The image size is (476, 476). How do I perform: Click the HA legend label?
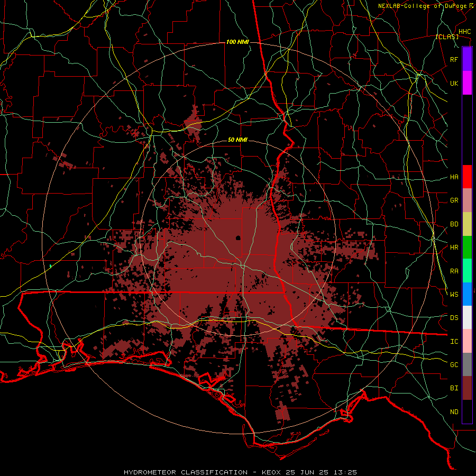tap(454, 177)
